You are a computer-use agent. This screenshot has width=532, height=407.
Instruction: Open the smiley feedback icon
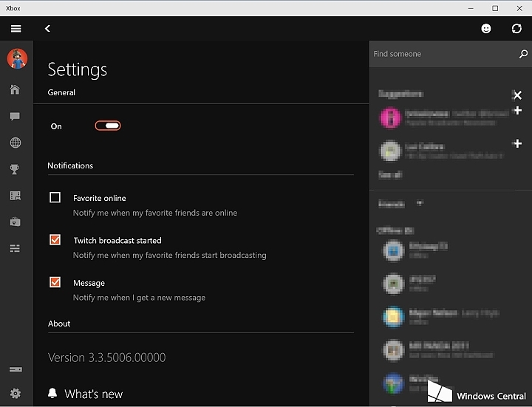[486, 29]
